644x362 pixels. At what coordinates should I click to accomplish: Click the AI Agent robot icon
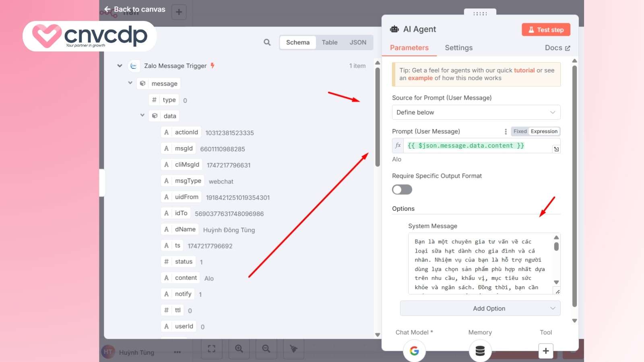pos(394,29)
